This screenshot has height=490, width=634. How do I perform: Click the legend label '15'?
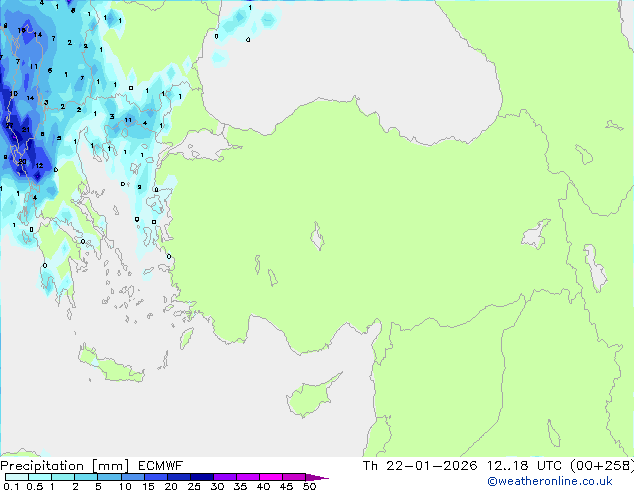(148, 486)
